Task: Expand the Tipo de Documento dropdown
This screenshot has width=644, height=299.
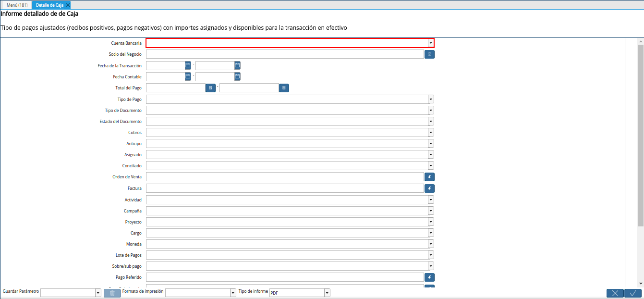Action: 431,111
